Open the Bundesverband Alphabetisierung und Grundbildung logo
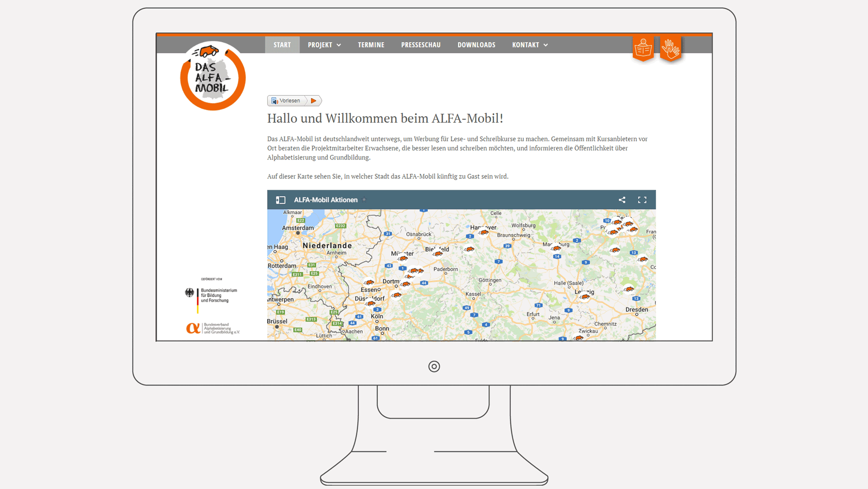 tap(213, 328)
